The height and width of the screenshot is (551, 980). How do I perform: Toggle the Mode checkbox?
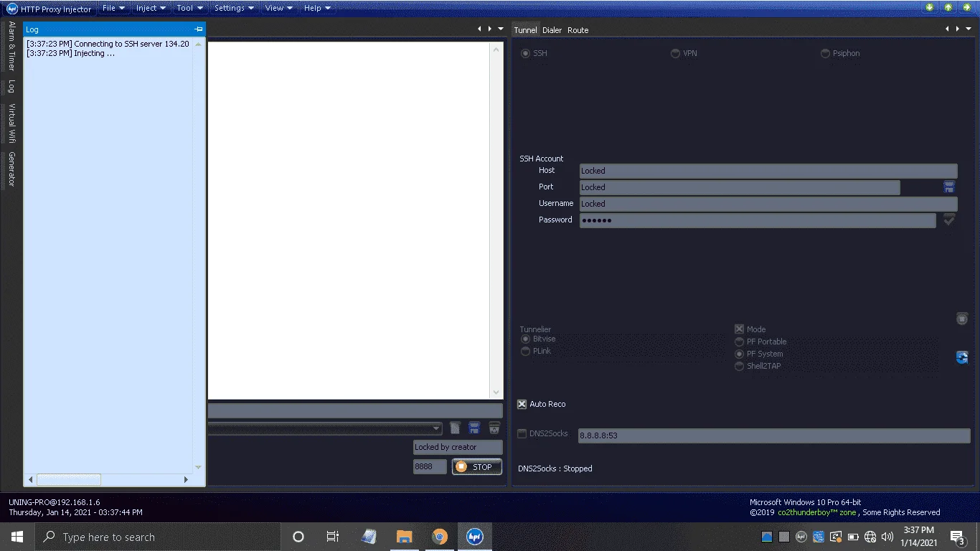[x=740, y=329]
